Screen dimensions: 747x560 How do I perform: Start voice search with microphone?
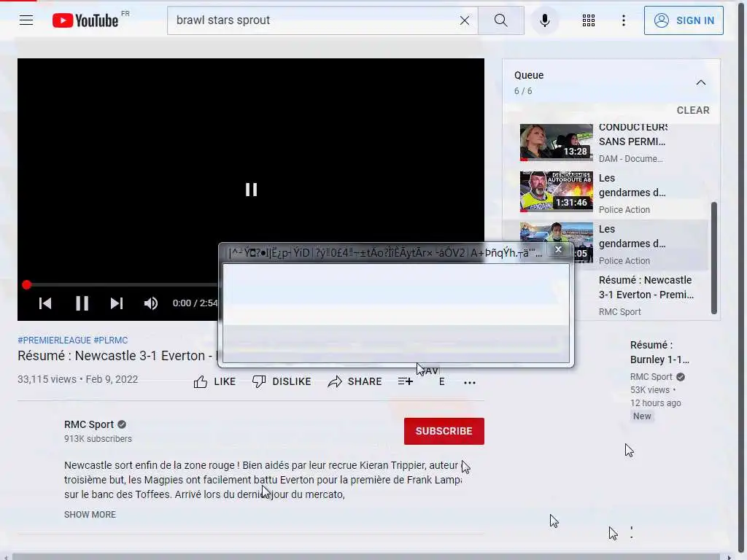tap(544, 20)
